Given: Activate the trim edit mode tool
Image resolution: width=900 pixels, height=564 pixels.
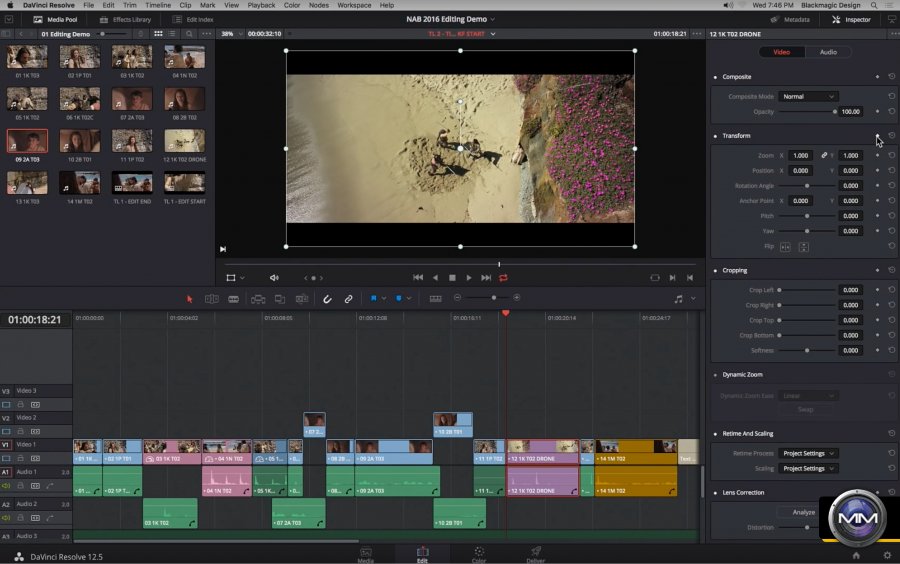Looking at the screenshot, I should pyautogui.click(x=211, y=299).
